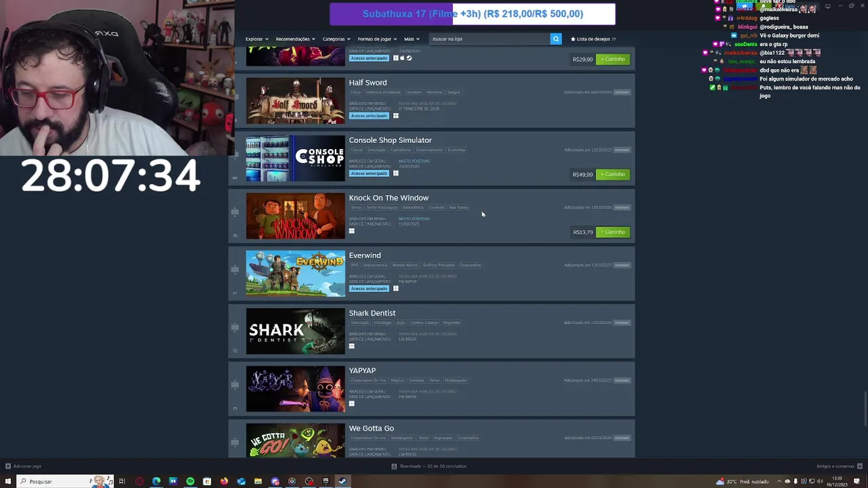Expand the Explorar dropdown menu

[256, 39]
